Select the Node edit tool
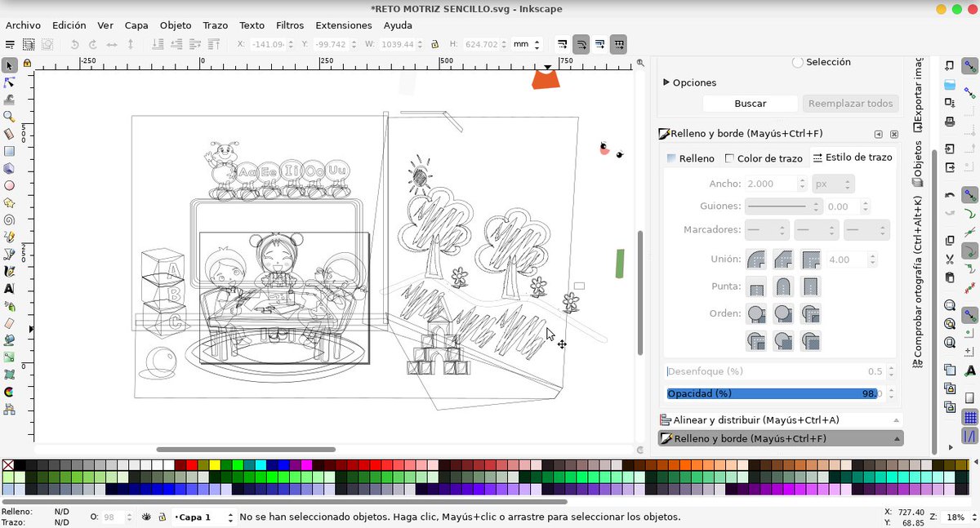The image size is (980, 528). click(x=9, y=82)
